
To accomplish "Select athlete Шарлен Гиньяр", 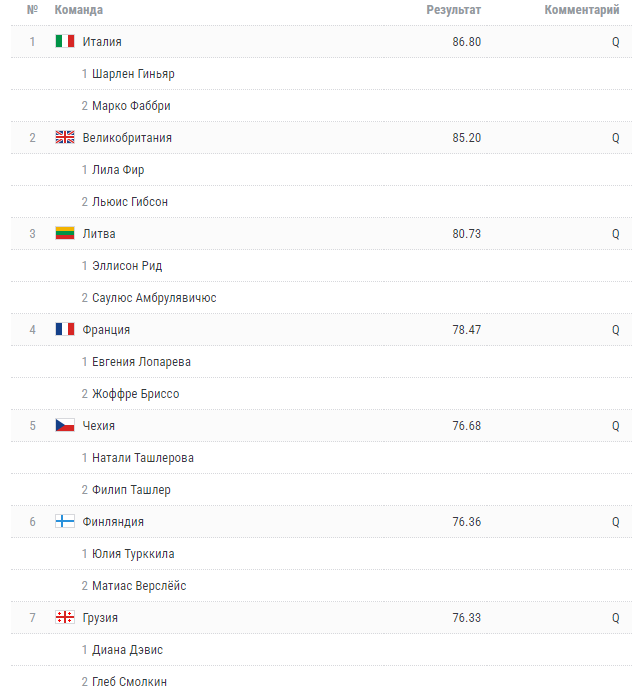I will click(x=133, y=74).
